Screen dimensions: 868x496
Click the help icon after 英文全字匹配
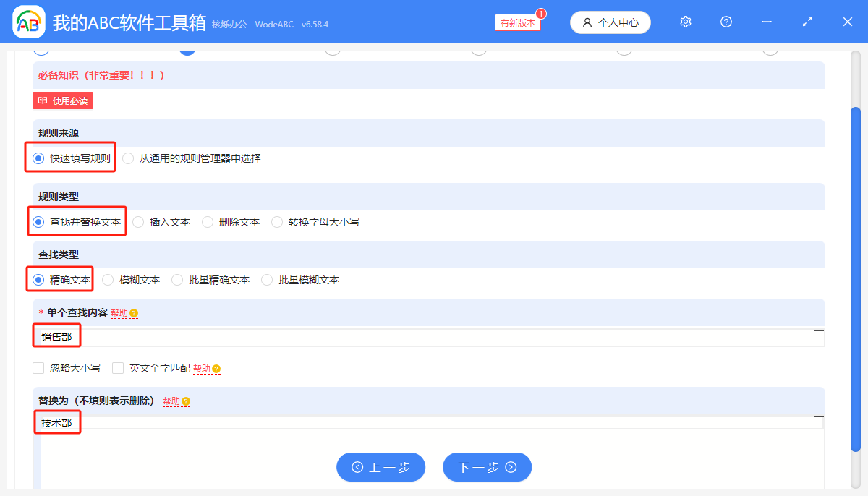tap(217, 368)
